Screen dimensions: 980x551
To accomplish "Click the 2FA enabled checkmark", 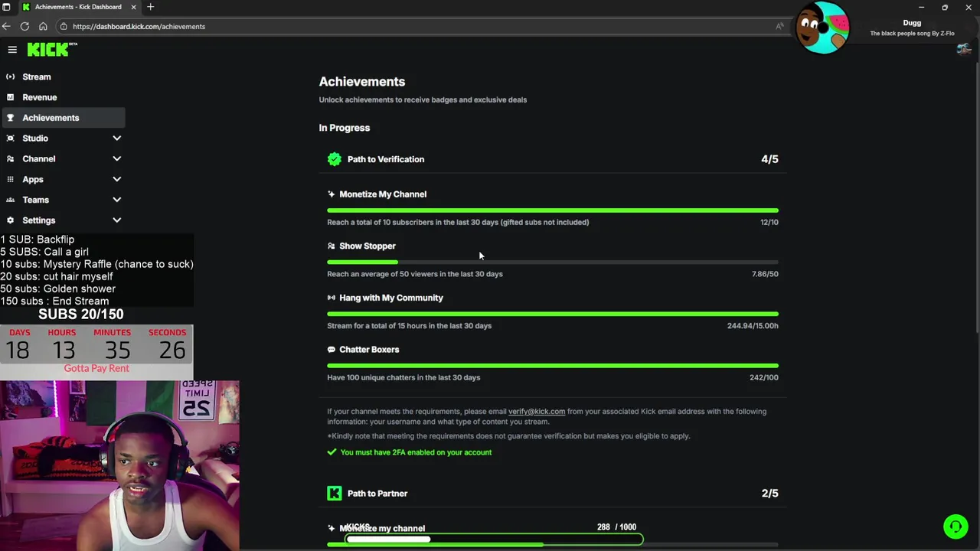I will (332, 452).
